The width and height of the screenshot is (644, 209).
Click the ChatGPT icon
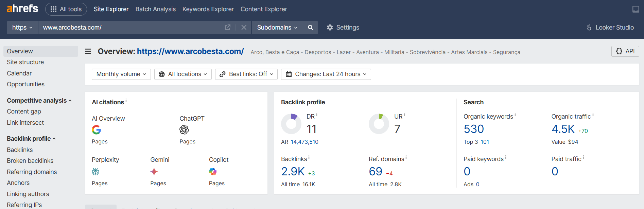184,130
